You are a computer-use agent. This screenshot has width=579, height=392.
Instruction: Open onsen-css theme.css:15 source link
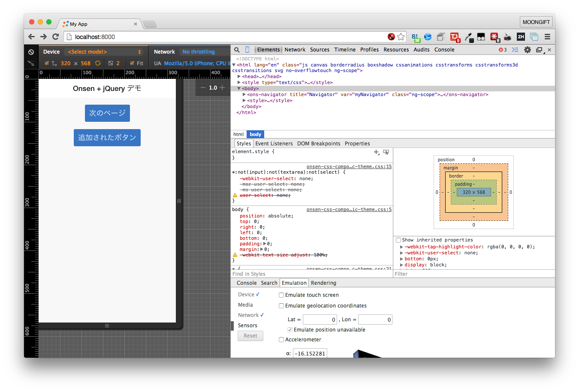pos(349,166)
